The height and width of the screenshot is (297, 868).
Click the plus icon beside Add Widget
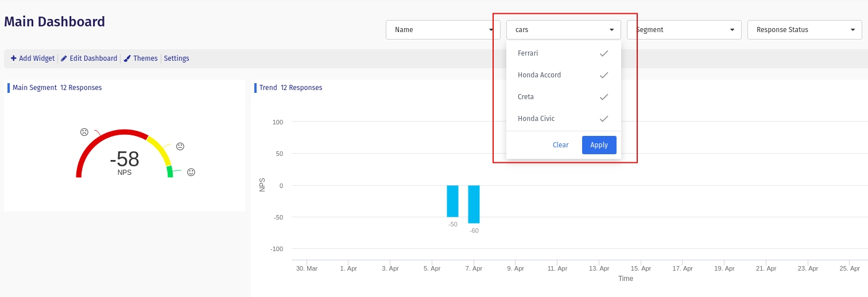13,58
